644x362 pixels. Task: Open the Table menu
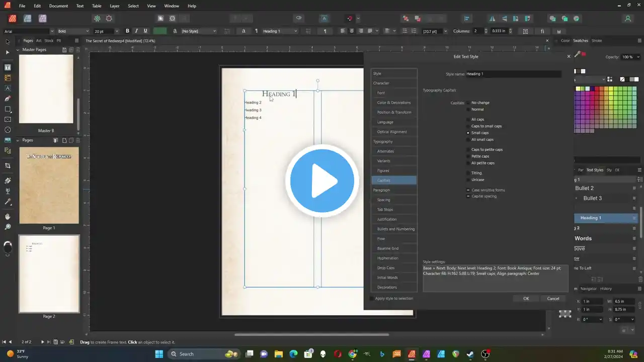[x=97, y=6]
